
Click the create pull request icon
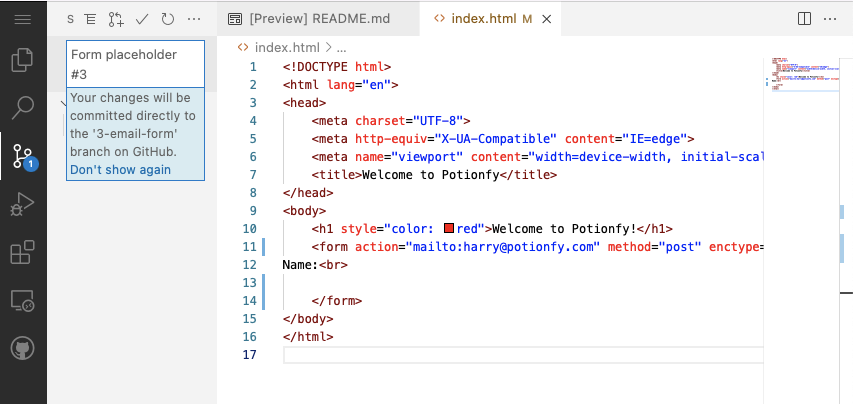coord(117,19)
